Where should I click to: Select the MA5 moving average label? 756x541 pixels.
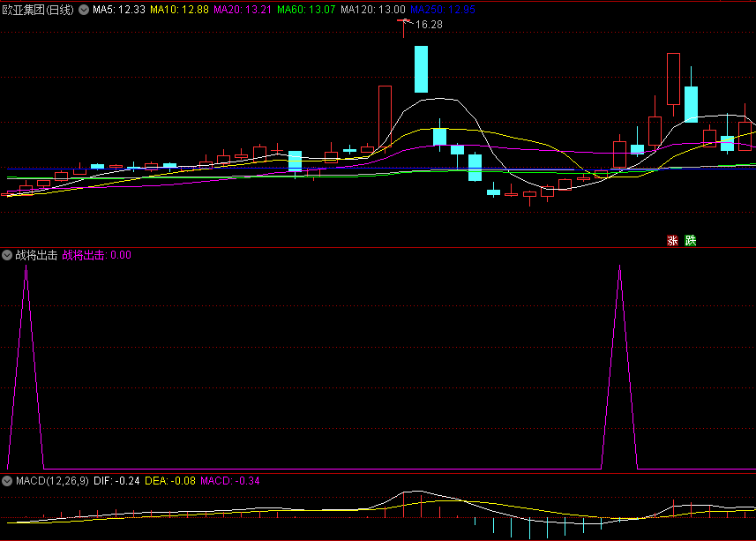(x=119, y=10)
